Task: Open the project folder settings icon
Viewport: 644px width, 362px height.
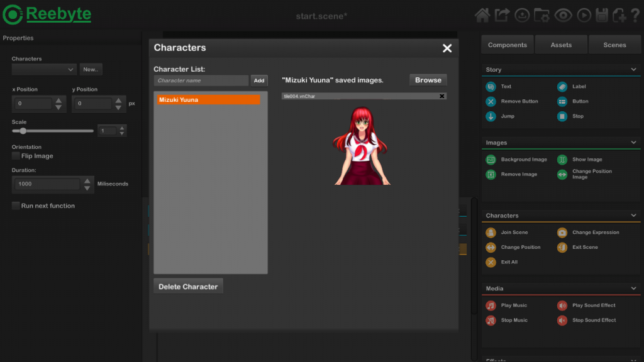Action: [x=541, y=15]
